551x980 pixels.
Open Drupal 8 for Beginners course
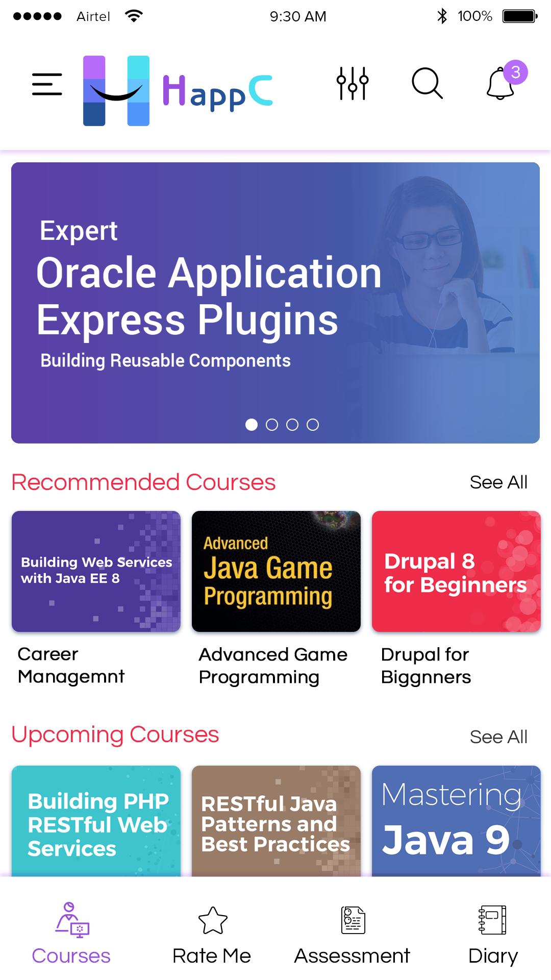point(456,571)
